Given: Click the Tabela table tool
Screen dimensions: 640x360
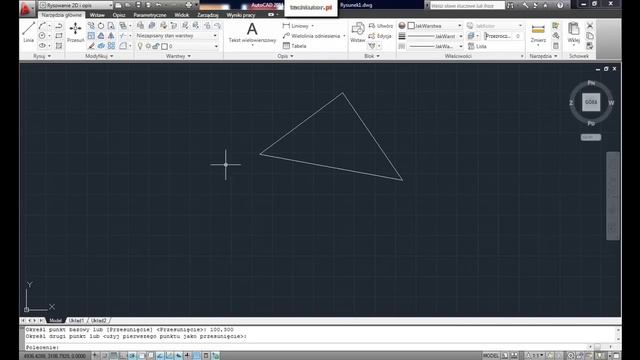Looking at the screenshot, I should click(x=294, y=46).
